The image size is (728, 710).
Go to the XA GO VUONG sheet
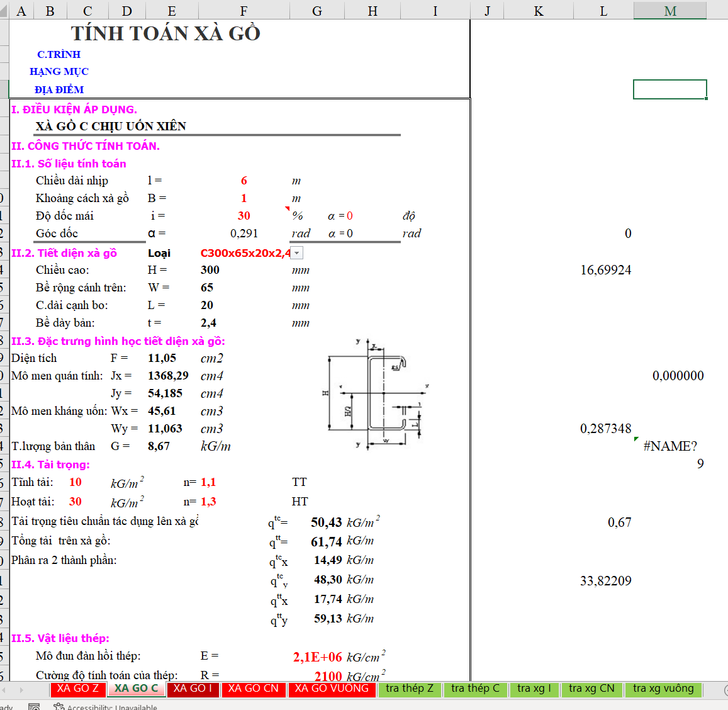point(332,689)
